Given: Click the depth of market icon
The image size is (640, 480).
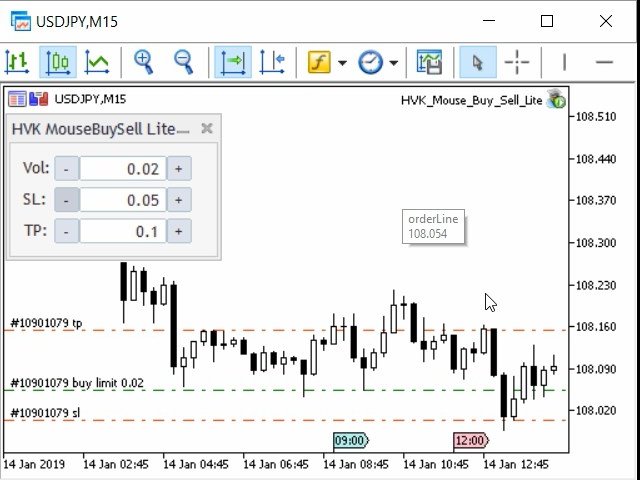Looking at the screenshot, I should [x=38, y=99].
